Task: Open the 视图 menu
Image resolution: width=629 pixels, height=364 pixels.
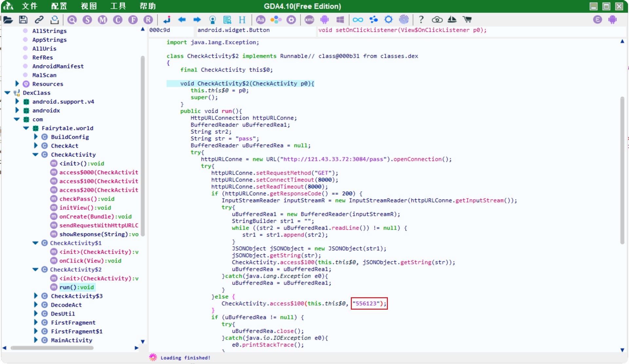Action: coord(89,6)
